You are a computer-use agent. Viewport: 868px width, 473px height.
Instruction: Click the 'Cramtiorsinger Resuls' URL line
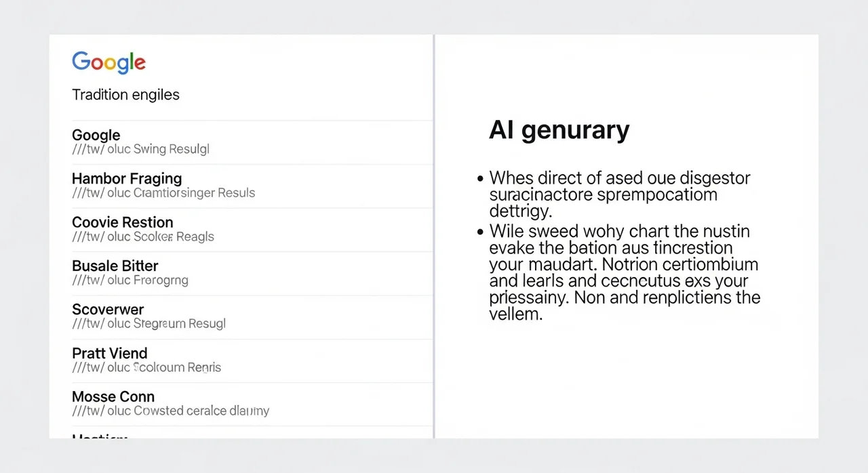163,192
